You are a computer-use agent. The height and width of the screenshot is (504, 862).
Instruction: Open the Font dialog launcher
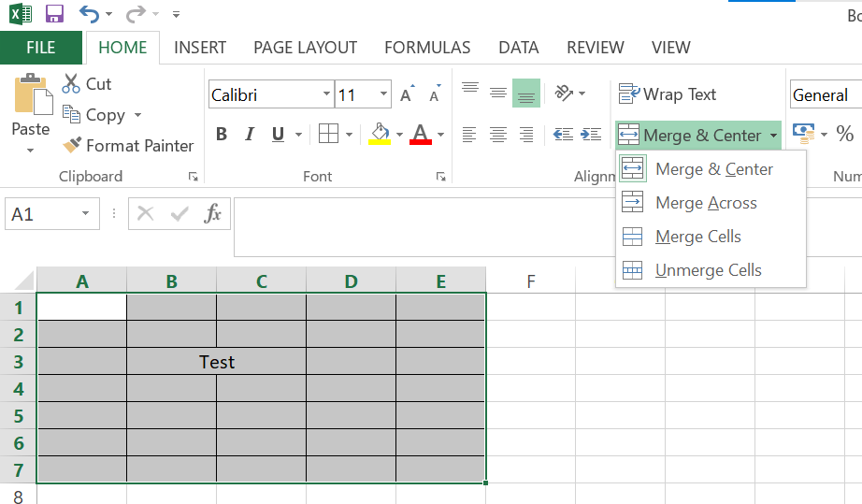coord(441,177)
